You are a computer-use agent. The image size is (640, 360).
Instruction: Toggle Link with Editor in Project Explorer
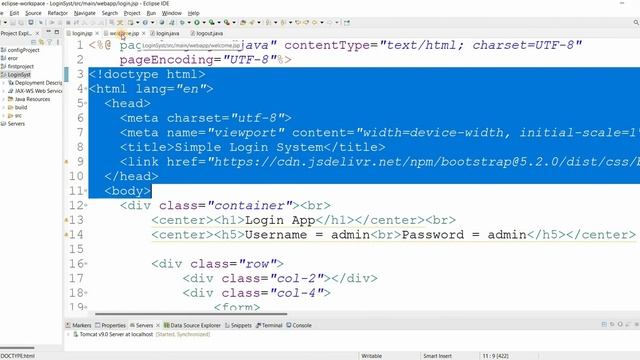[x=42, y=42]
